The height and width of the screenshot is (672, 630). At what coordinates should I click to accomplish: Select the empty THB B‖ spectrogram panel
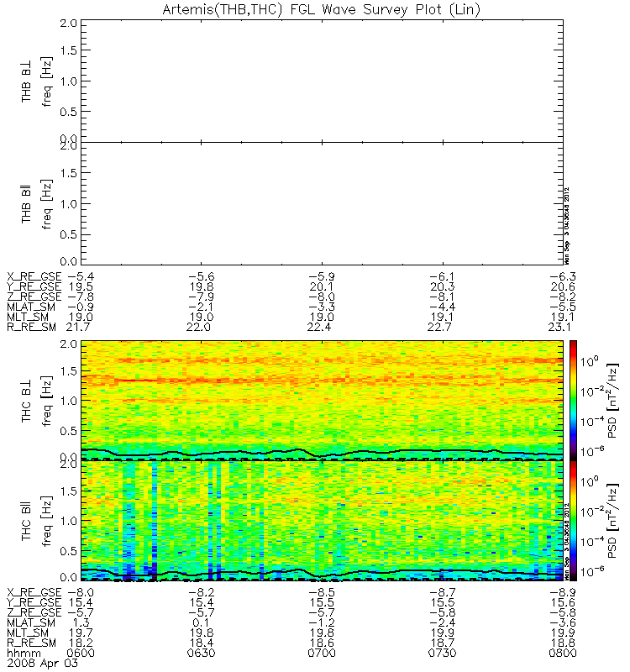pyautogui.click(x=322, y=203)
